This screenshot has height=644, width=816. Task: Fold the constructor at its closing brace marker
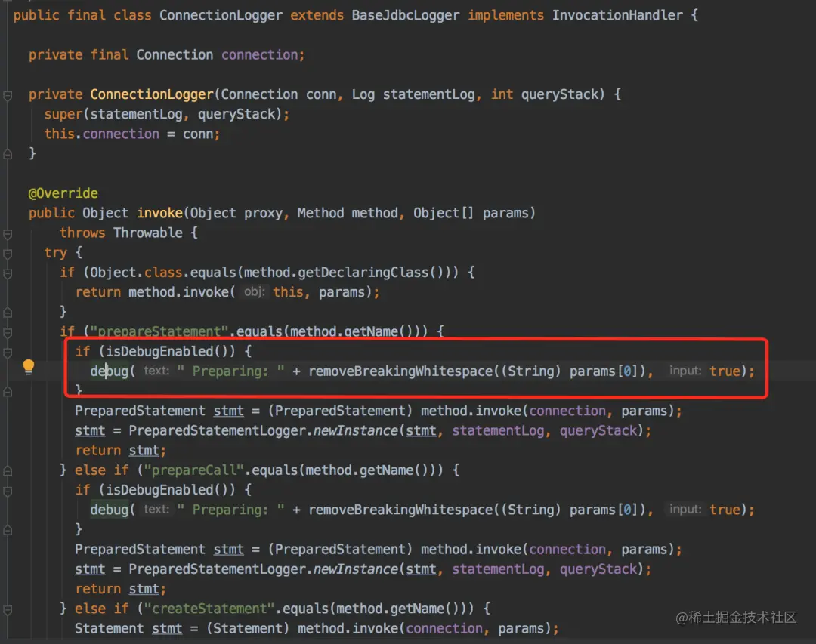8,155
